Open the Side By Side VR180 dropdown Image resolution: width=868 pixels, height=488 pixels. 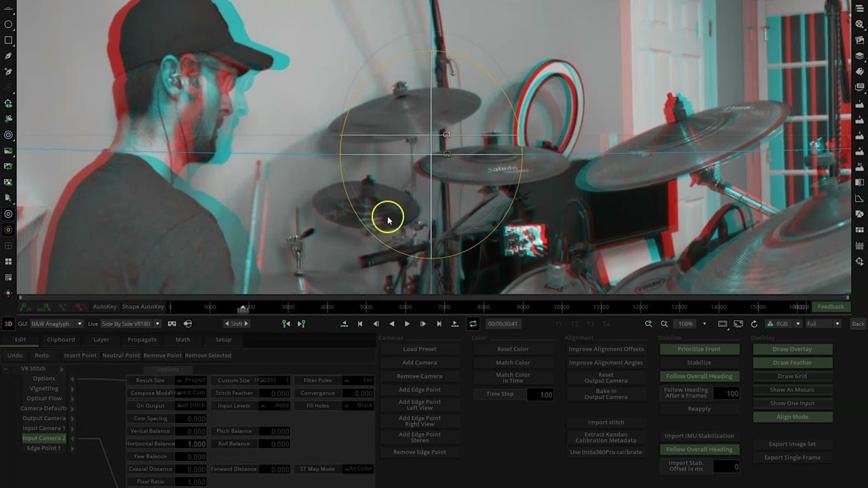[x=129, y=323]
